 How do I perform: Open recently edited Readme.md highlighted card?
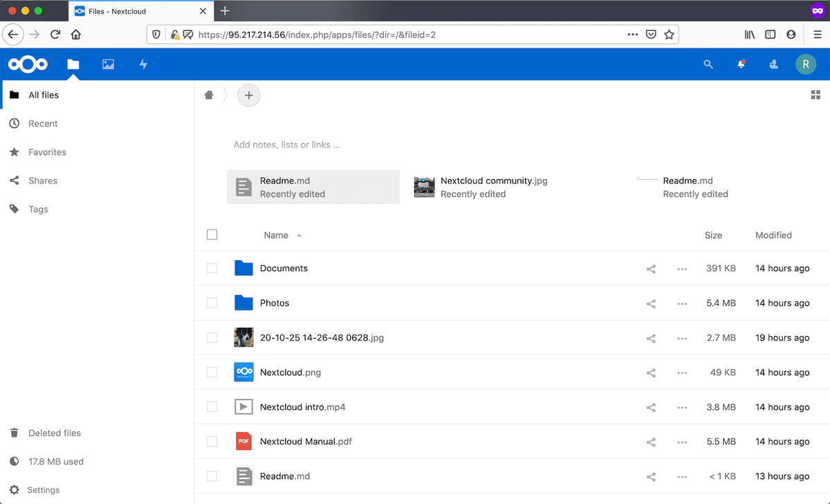[x=313, y=187]
